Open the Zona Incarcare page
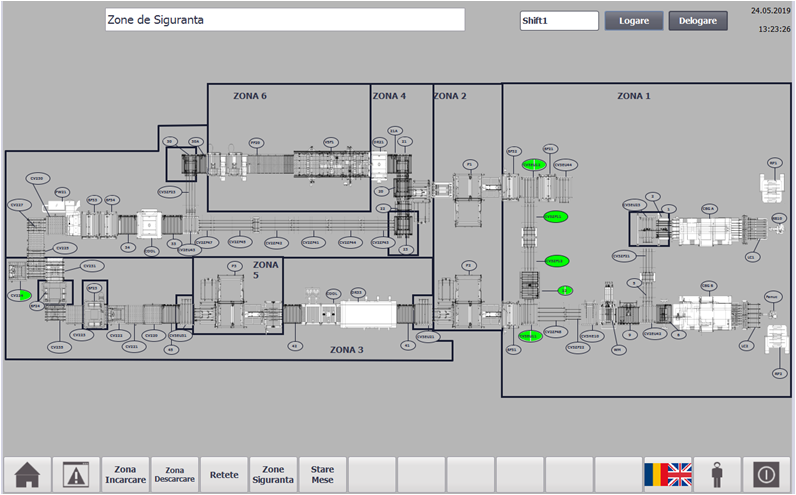Image resolution: width=796 pixels, height=495 pixels. click(125, 475)
